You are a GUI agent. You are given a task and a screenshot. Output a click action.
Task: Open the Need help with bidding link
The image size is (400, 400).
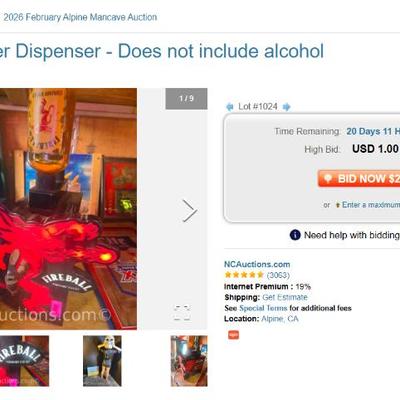click(352, 235)
